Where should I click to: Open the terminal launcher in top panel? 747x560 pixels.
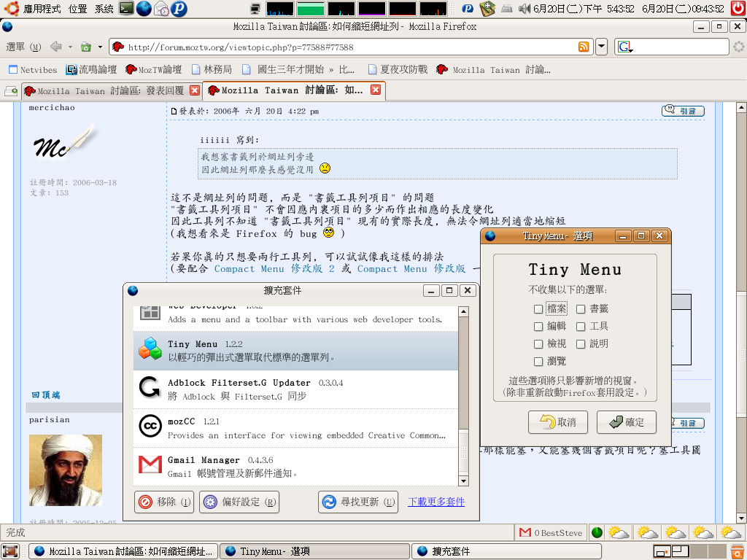click(126, 9)
